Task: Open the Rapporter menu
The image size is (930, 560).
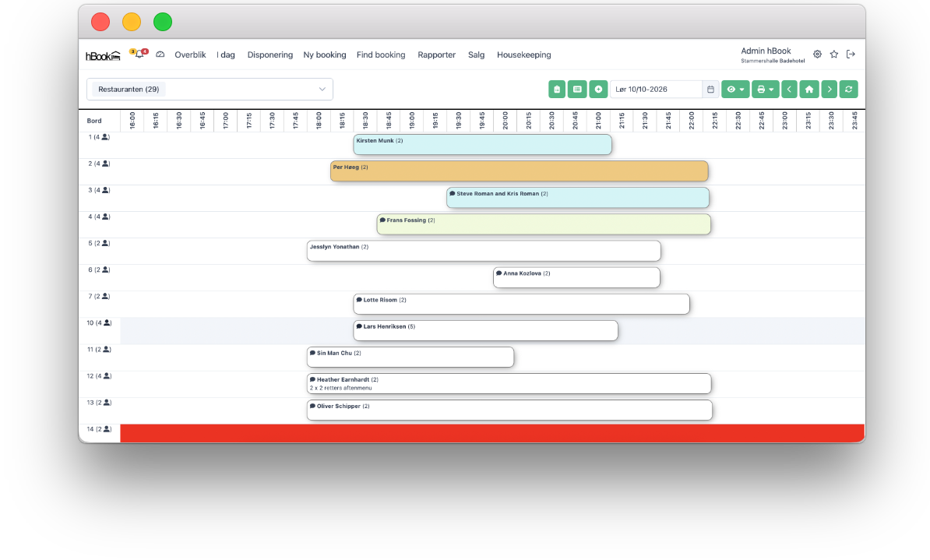Action: coord(436,55)
